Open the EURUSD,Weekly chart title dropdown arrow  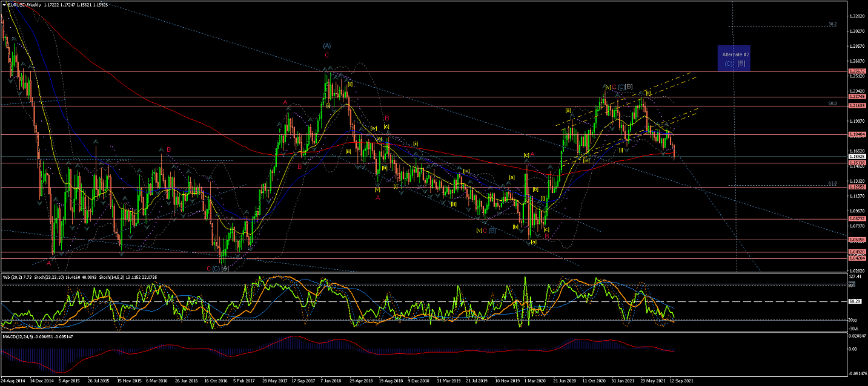[x=4, y=4]
